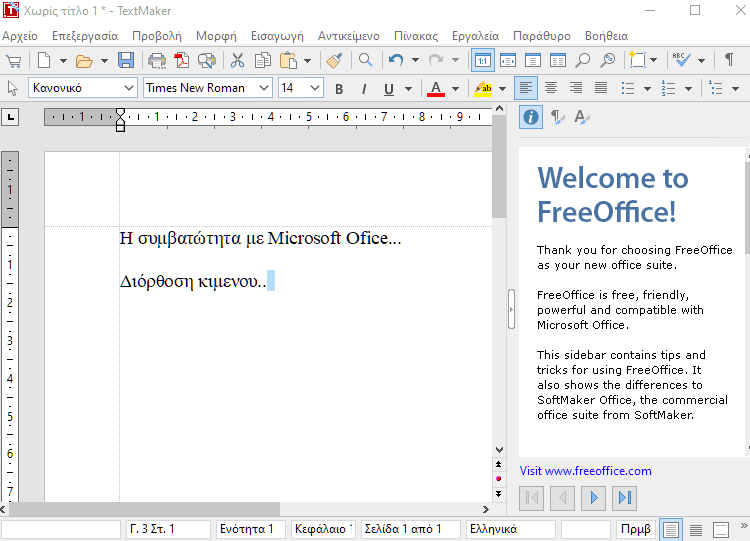Center the paragraph text
This screenshot has width=750, height=541.
pyautogui.click(x=551, y=88)
